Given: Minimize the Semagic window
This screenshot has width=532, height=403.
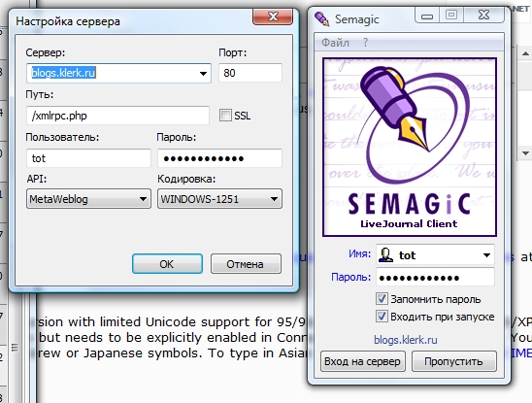Looking at the screenshot, I should pyautogui.click(x=427, y=16).
